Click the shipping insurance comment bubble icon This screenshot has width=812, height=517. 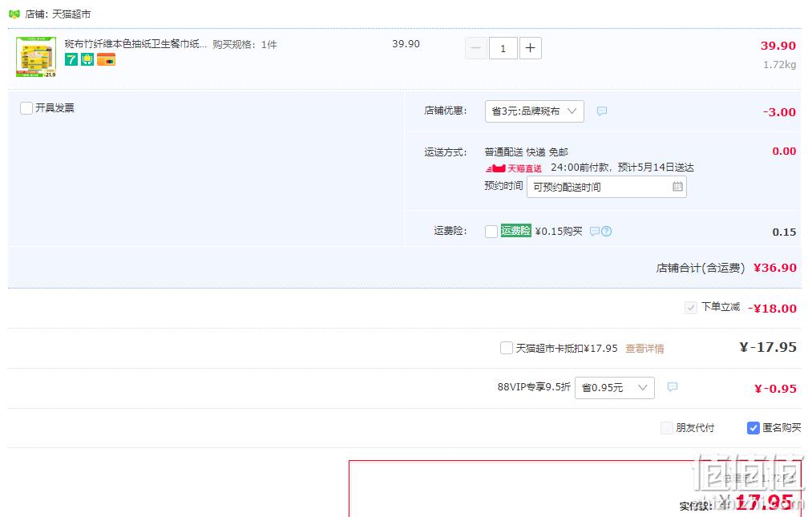point(595,231)
